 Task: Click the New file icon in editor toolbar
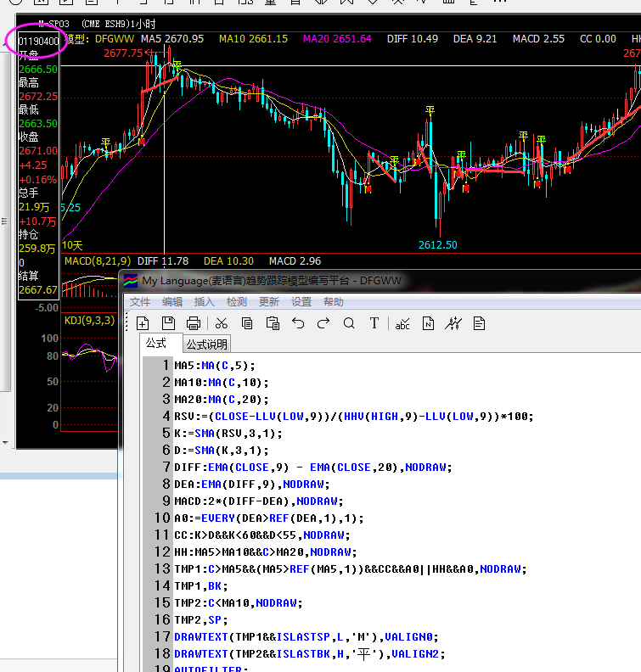click(143, 323)
